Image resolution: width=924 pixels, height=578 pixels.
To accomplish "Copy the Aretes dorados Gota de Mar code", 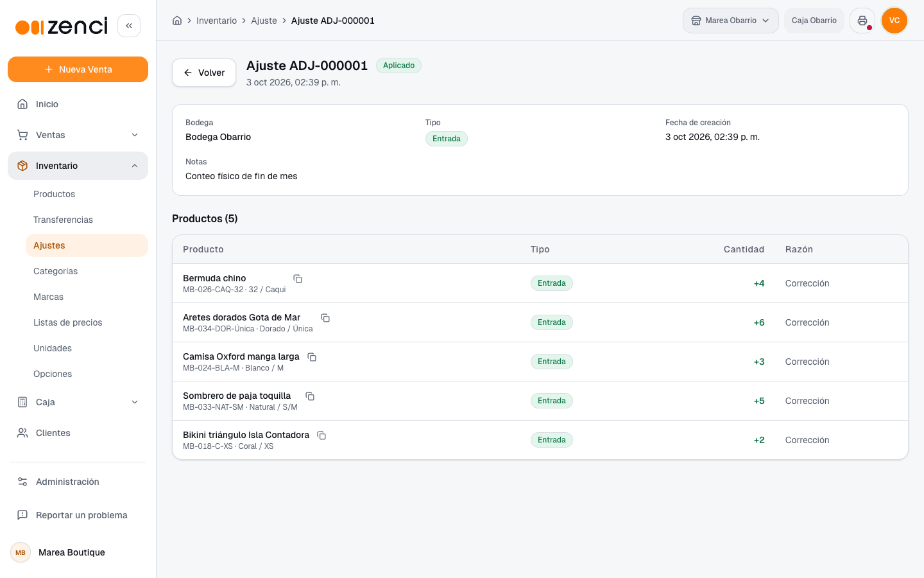I will [325, 318].
